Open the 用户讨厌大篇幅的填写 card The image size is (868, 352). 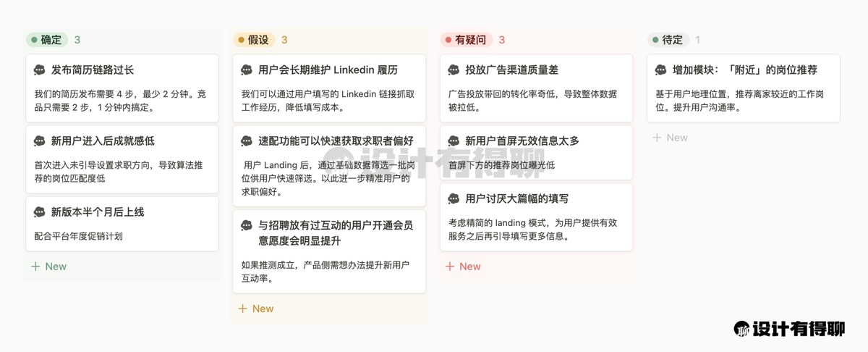(x=516, y=198)
